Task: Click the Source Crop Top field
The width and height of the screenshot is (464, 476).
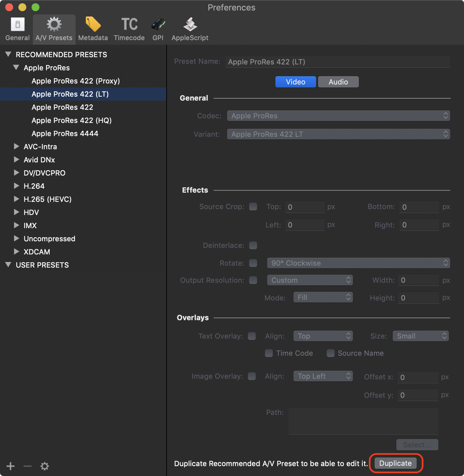Action: (x=305, y=207)
